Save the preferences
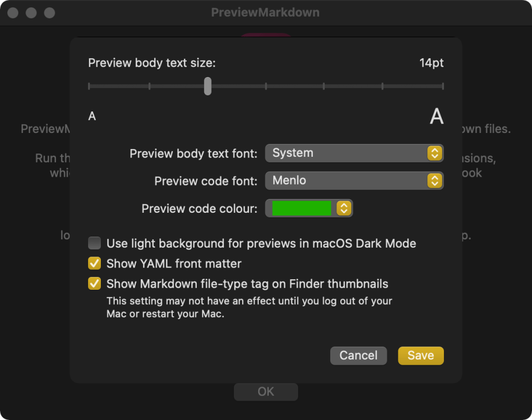Viewport: 532px width, 420px height. pos(421,356)
